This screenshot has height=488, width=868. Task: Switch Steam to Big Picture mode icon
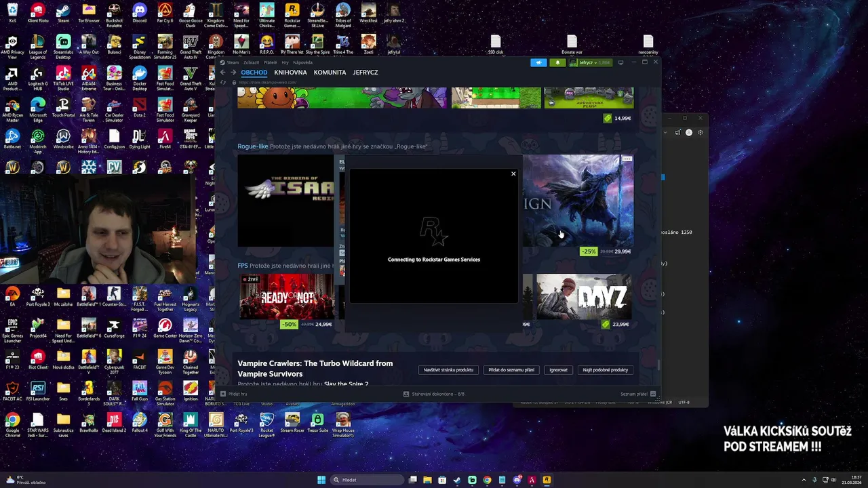pos(620,62)
